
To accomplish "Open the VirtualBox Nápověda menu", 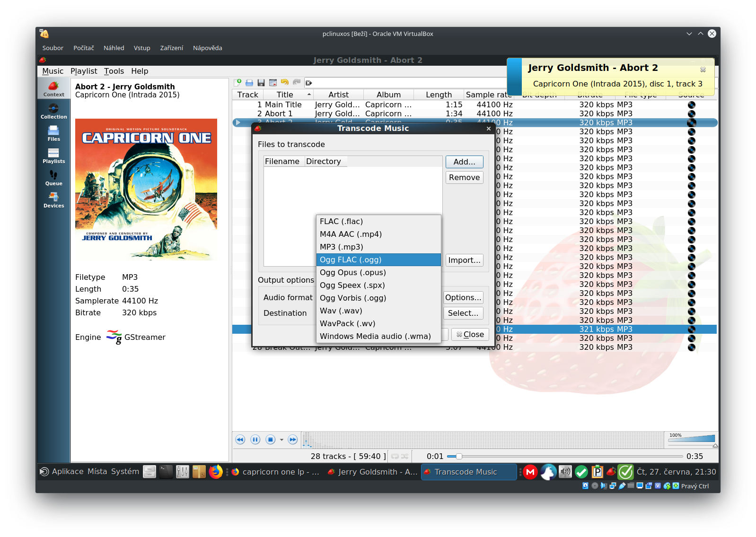I will click(x=207, y=48).
